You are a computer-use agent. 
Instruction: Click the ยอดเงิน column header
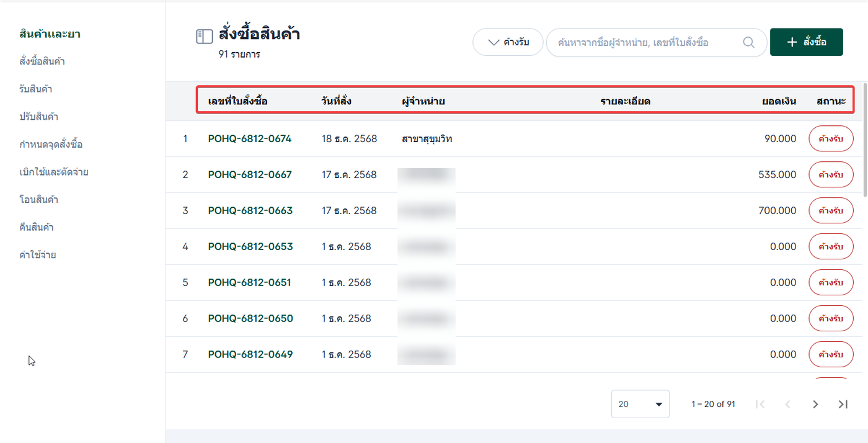(x=779, y=101)
